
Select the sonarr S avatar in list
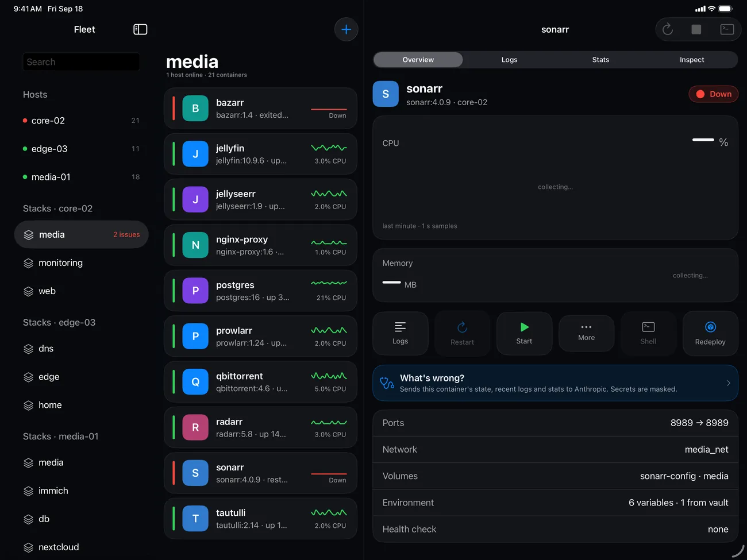(x=195, y=473)
